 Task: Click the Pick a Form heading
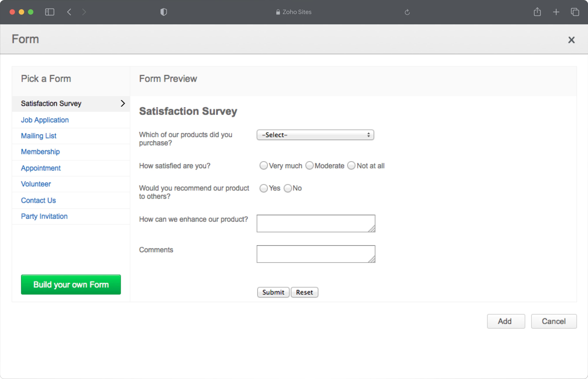click(x=46, y=79)
